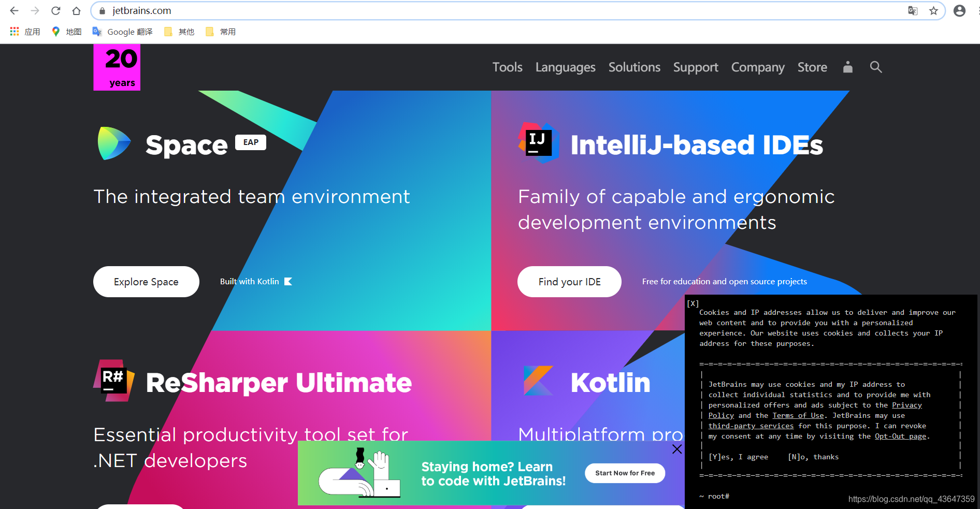Dismiss cookie console with [X]
980x509 pixels.
(693, 303)
